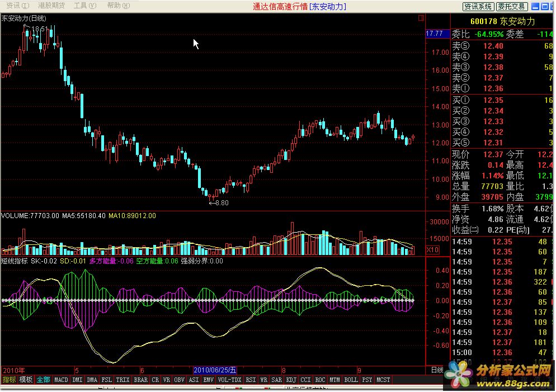This screenshot has width=556, height=392.
Task: Switch to the BOLL indicator
Action: click(351, 380)
